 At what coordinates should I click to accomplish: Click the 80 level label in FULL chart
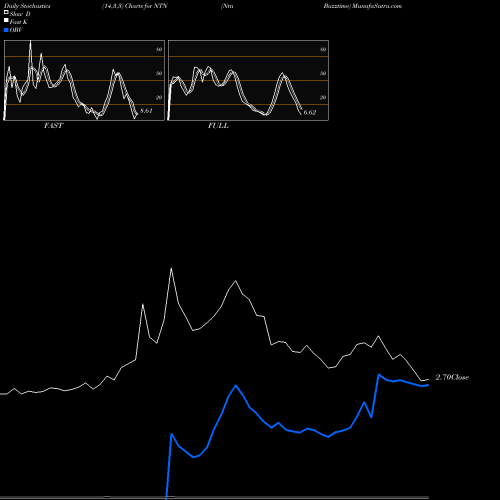tap(323, 49)
